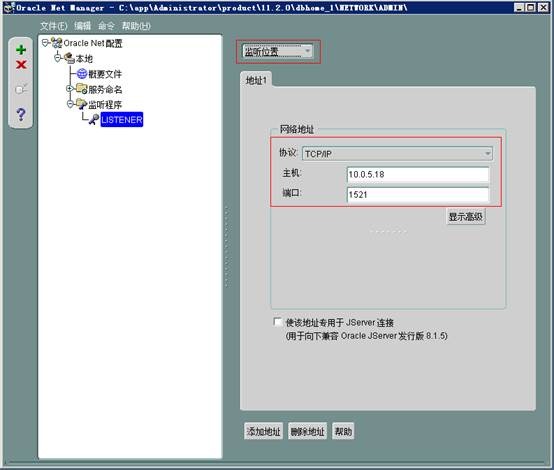Open the 文件(F) menu
This screenshot has height=470, width=554.
(54, 26)
